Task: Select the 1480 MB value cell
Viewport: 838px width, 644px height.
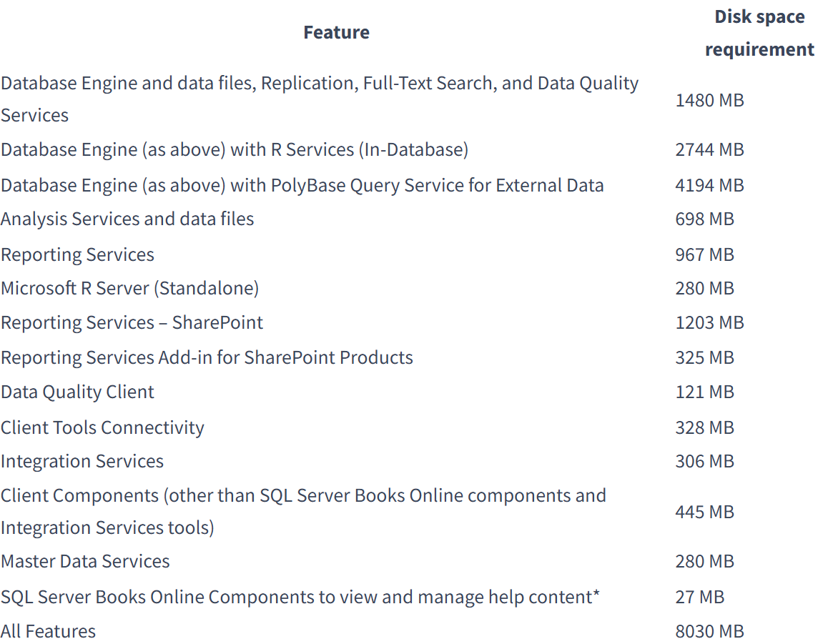Action: 709,100
